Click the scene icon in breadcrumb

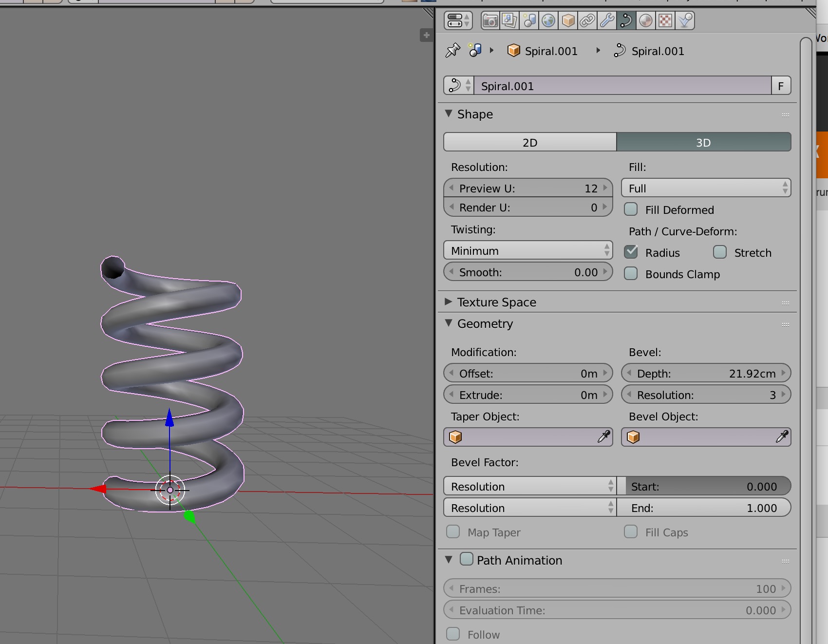[x=475, y=50]
